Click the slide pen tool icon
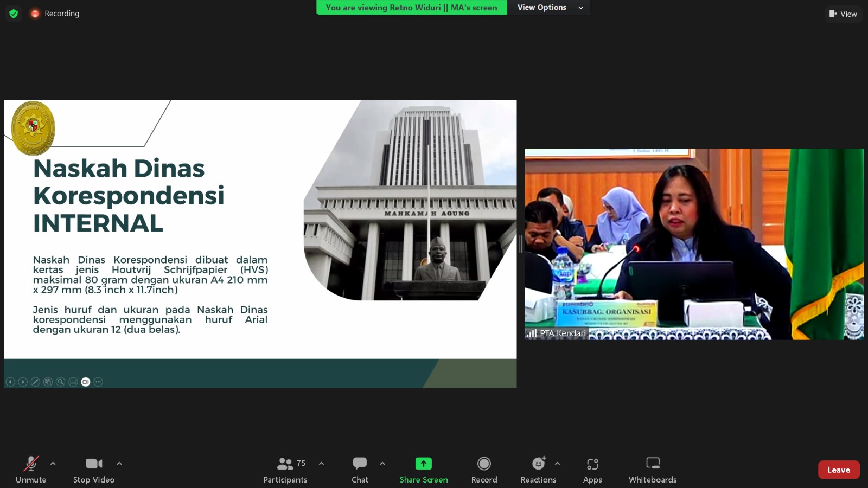The height and width of the screenshot is (488, 868). (x=35, y=382)
